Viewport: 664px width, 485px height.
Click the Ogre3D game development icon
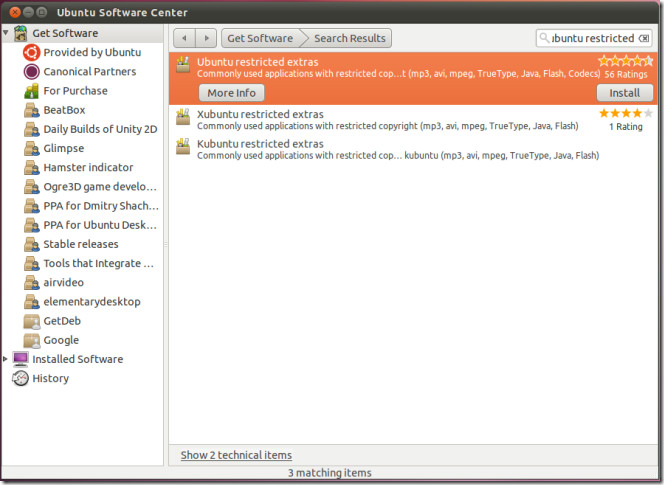[31, 187]
